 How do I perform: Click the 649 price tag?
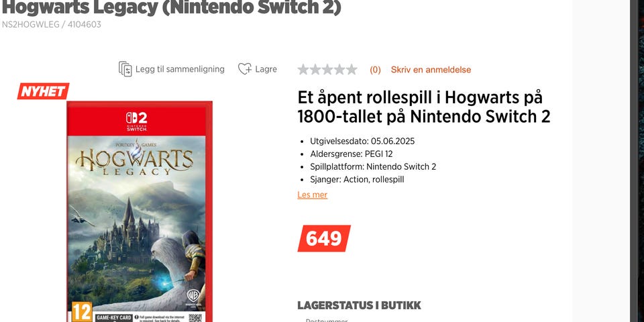324,238
